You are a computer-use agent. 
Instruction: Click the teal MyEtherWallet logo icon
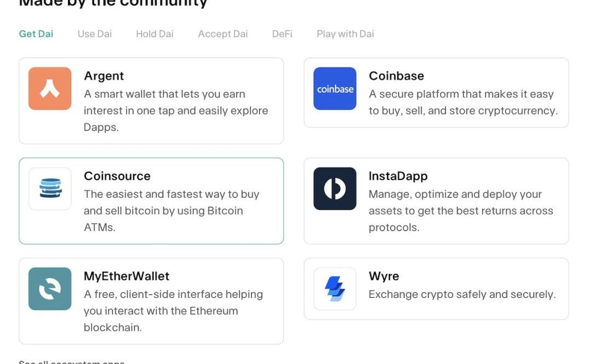click(50, 289)
